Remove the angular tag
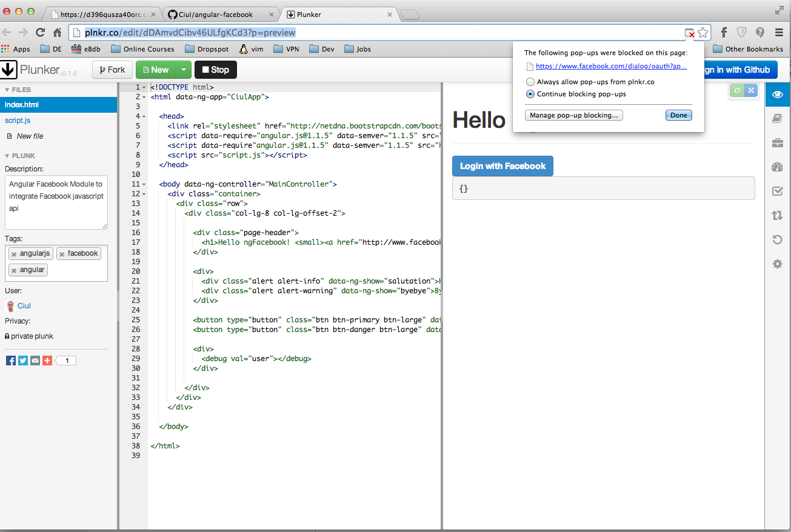The image size is (791, 532). pyautogui.click(x=14, y=270)
